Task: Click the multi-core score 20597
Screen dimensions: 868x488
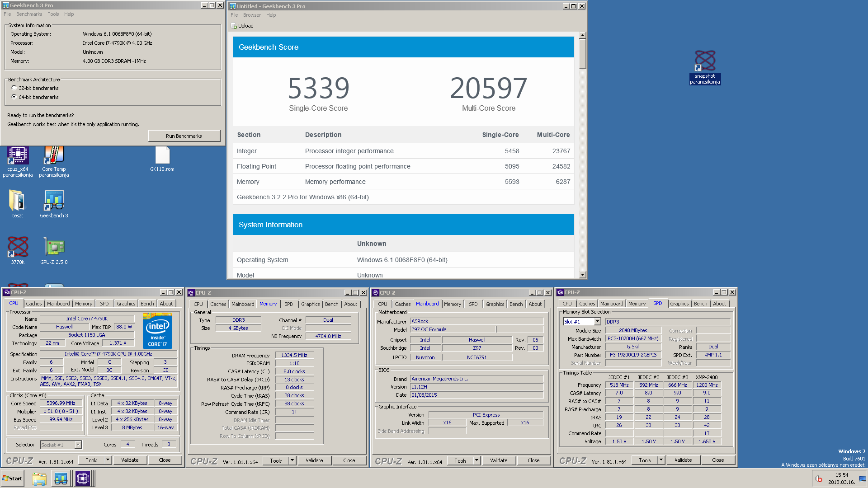Action: pyautogui.click(x=489, y=88)
